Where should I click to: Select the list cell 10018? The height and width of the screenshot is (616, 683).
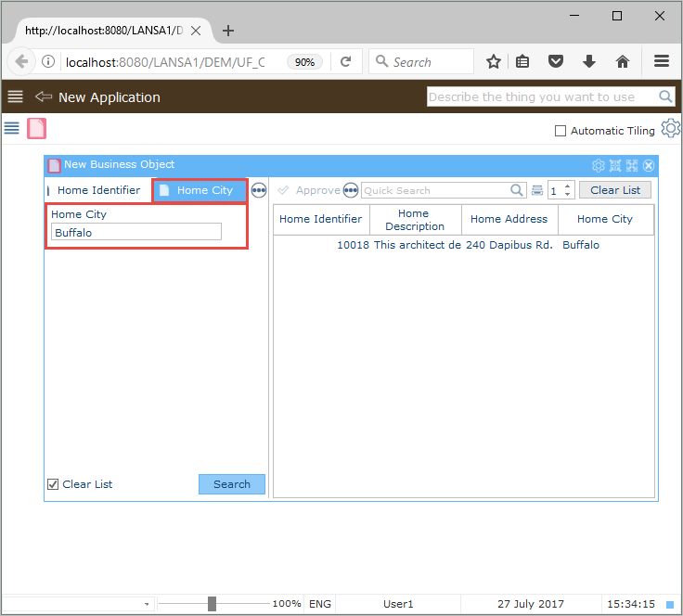point(353,245)
